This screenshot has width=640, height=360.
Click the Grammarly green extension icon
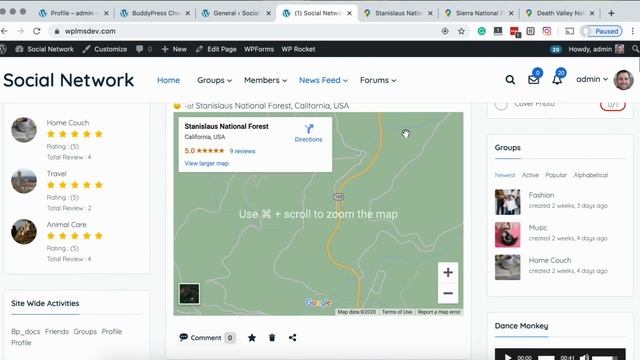pyautogui.click(x=482, y=31)
